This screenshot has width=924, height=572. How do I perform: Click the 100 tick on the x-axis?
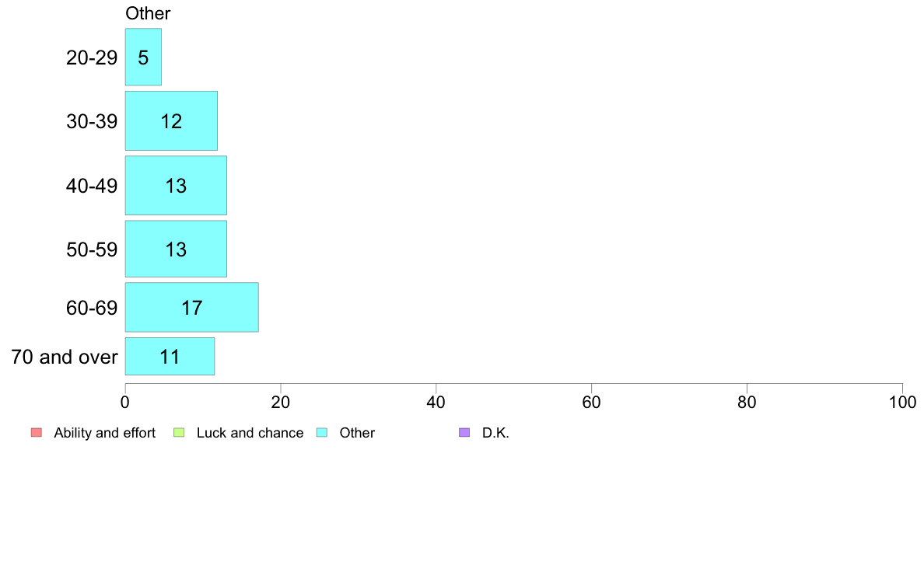coord(902,403)
